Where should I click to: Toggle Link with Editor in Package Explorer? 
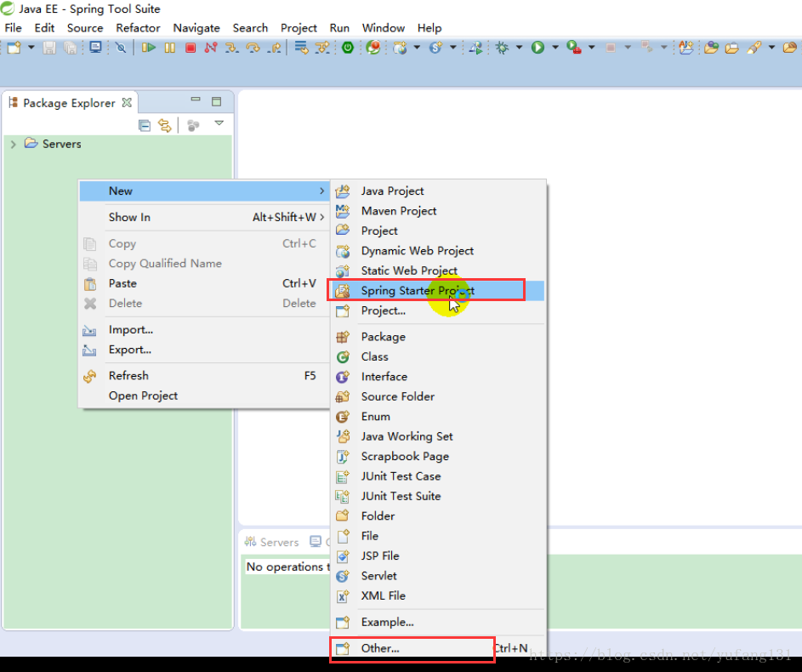(165, 125)
